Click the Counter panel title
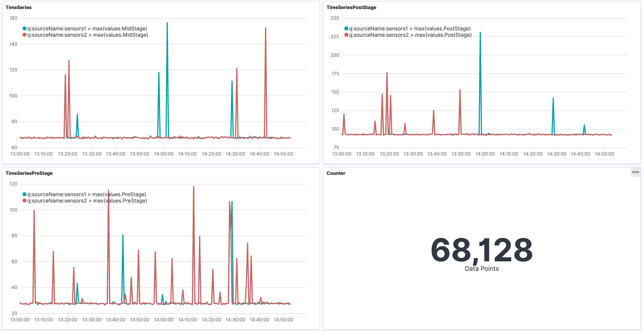Image resolution: width=644 pixels, height=332 pixels. click(x=336, y=173)
